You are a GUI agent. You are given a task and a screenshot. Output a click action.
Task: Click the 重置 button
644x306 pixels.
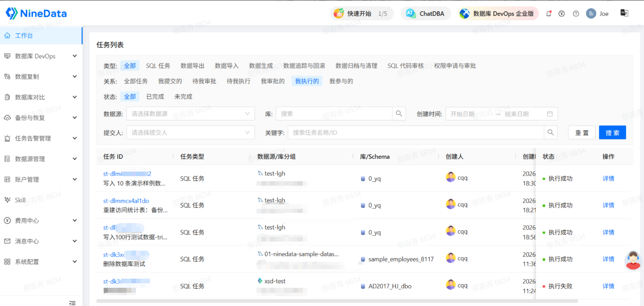[582, 133]
